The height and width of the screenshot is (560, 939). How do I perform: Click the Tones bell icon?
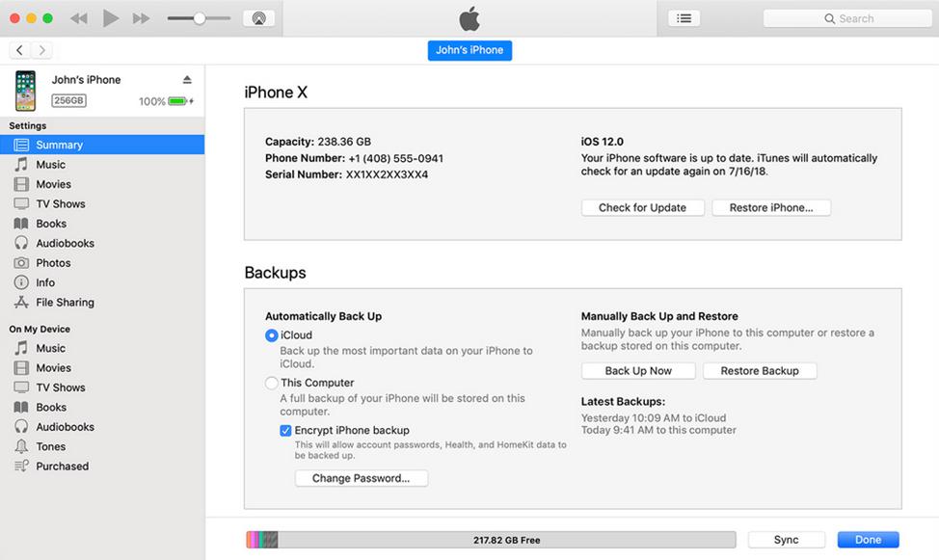point(21,446)
